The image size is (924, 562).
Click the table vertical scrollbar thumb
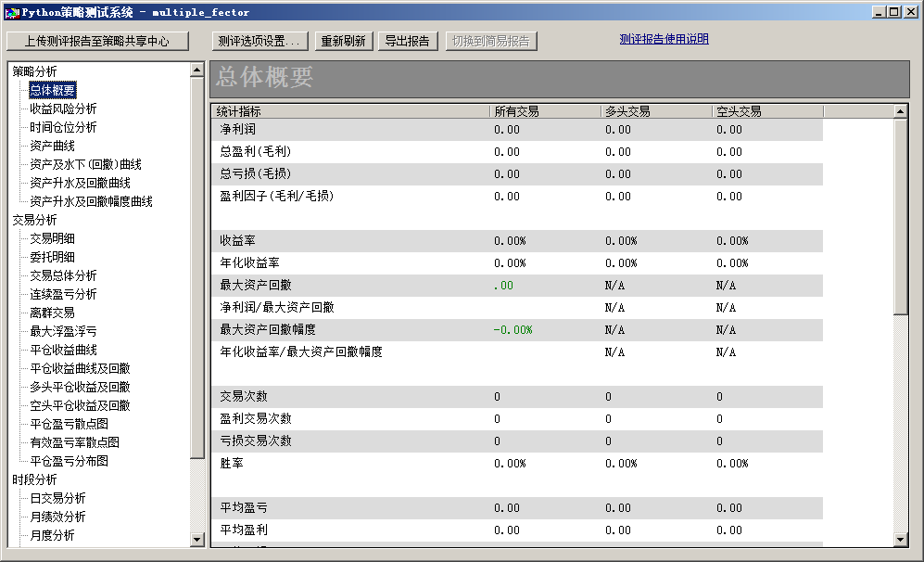pos(900,217)
